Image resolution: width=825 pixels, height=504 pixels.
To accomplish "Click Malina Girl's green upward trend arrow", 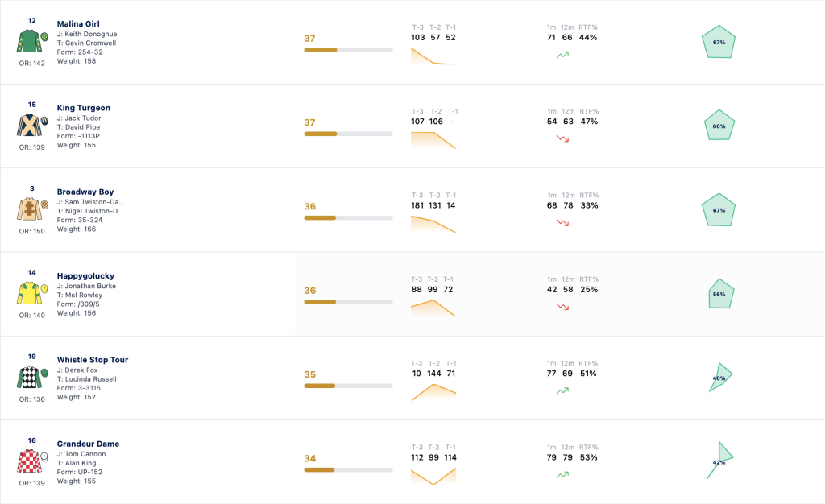I will point(562,55).
